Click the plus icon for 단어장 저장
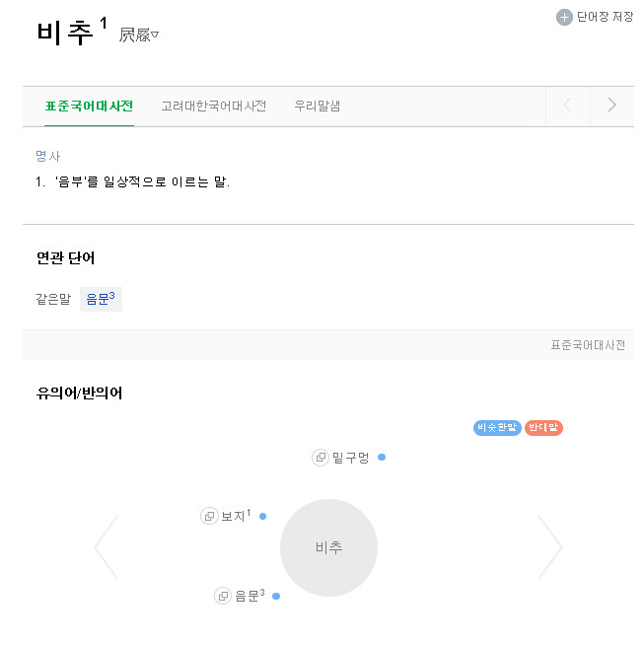644x645 pixels. click(564, 18)
